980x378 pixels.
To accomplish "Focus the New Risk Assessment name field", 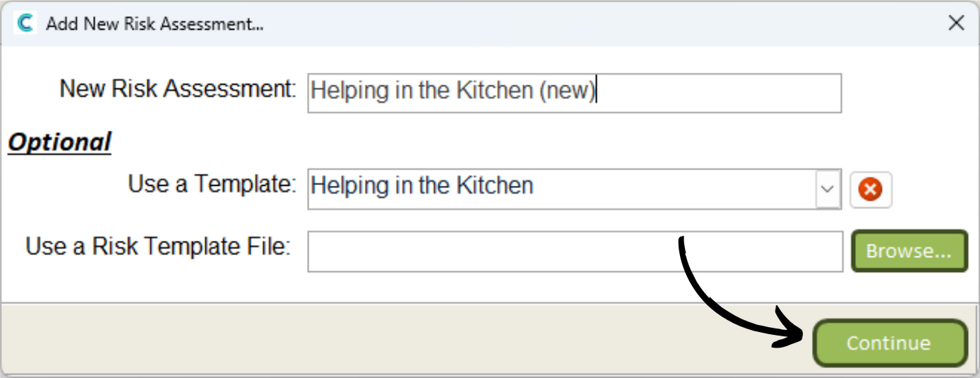I will pyautogui.click(x=574, y=93).
